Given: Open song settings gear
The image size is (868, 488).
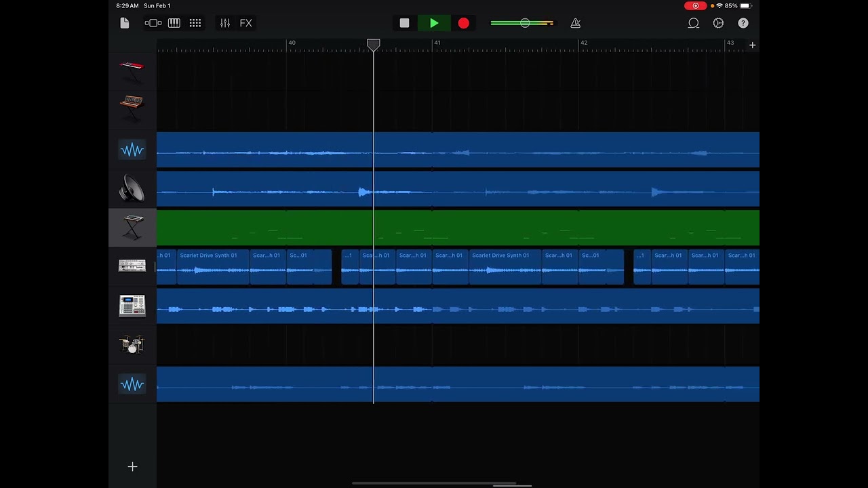Looking at the screenshot, I should pyautogui.click(x=718, y=23).
